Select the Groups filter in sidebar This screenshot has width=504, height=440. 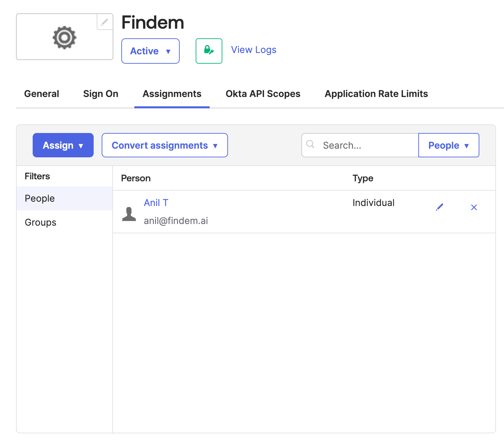[x=64, y=222]
